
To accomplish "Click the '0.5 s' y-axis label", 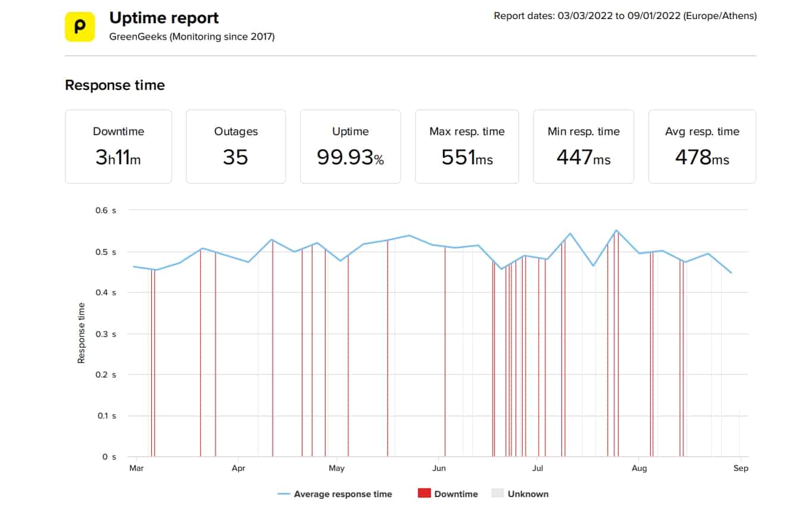I will [x=107, y=252].
